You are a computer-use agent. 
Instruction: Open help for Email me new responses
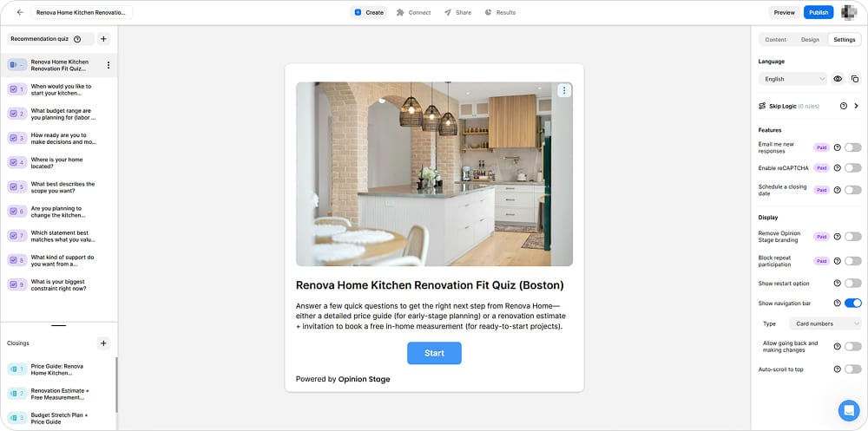click(x=837, y=147)
